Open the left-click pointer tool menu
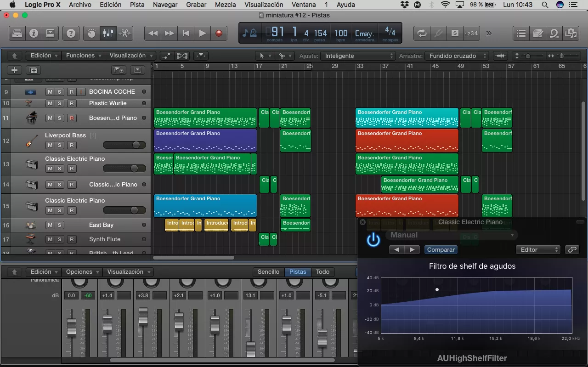Viewport: 588px width, 367px height. coord(265,56)
